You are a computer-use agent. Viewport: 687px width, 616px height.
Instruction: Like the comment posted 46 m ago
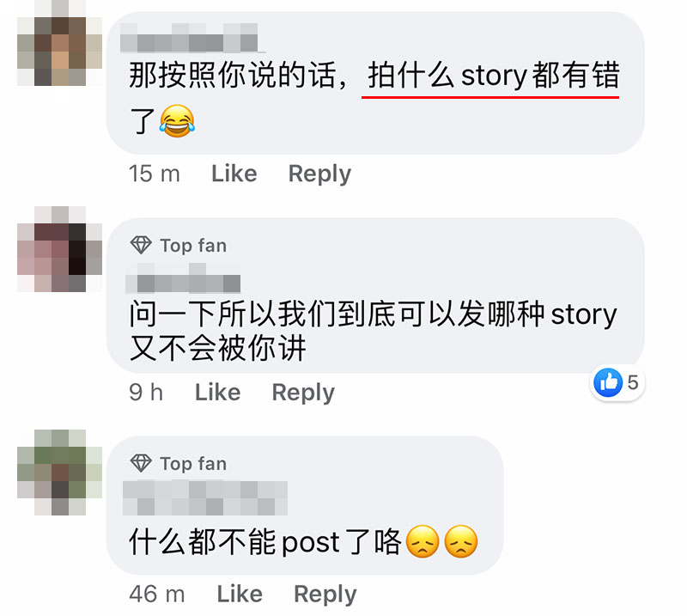click(x=240, y=594)
